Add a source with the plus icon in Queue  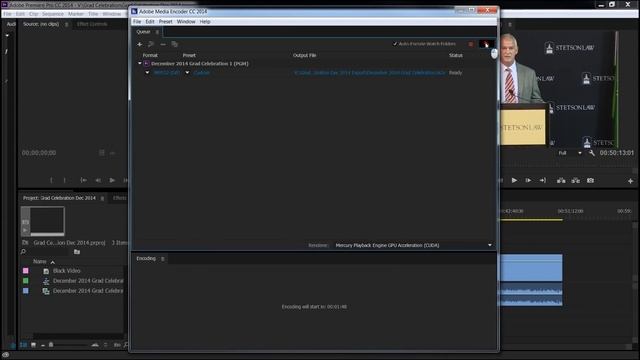(140, 44)
